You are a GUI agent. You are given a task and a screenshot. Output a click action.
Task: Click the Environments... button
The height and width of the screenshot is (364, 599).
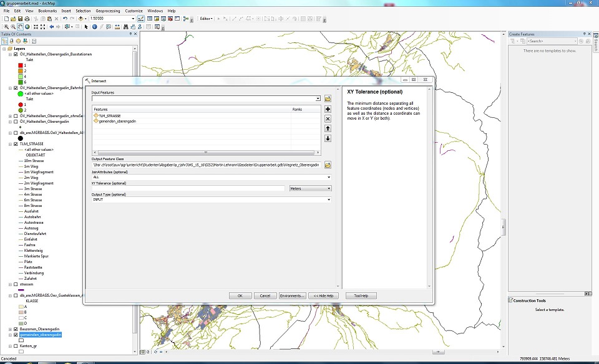(292, 295)
